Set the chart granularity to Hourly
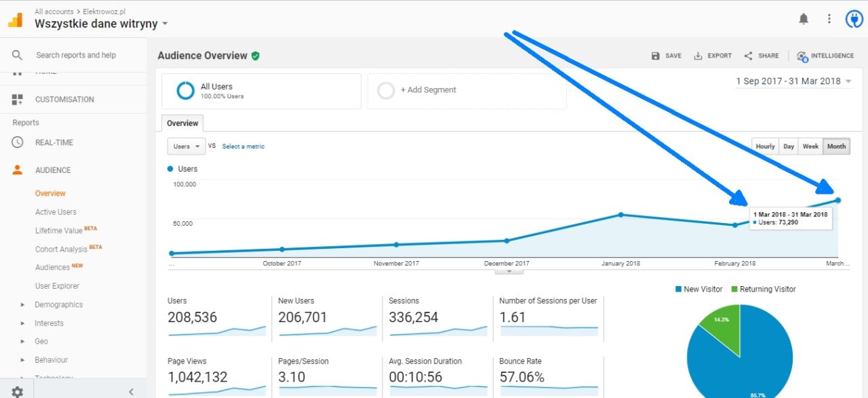The height and width of the screenshot is (398, 868). click(x=766, y=146)
